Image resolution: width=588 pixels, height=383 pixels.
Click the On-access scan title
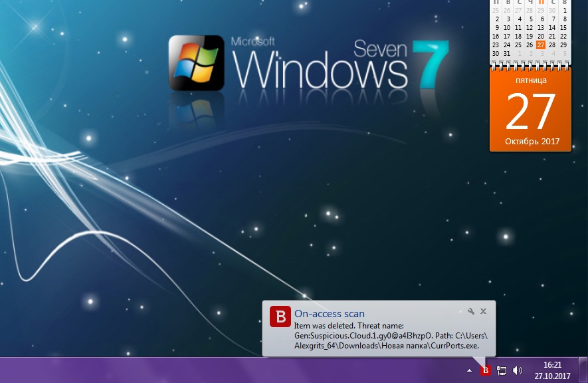pyautogui.click(x=330, y=314)
